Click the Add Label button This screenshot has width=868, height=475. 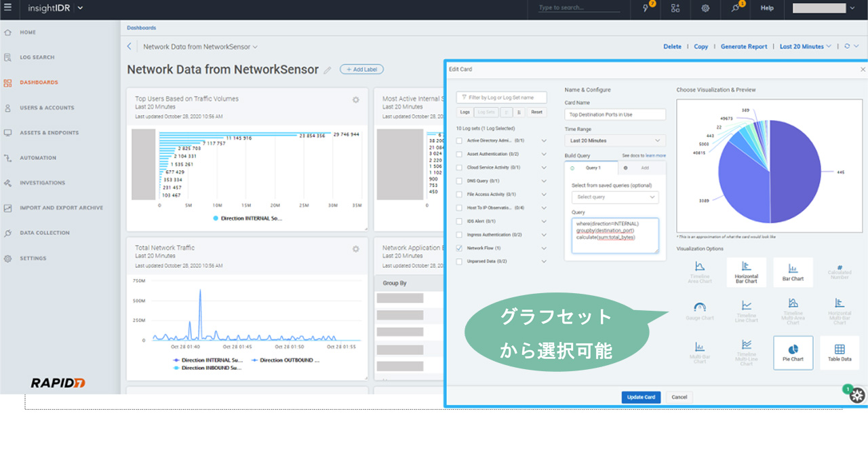(361, 69)
